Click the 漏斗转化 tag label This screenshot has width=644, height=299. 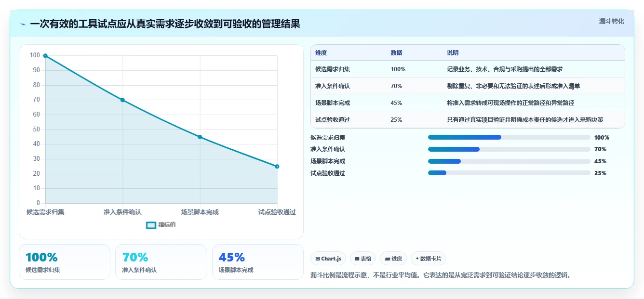(x=611, y=22)
